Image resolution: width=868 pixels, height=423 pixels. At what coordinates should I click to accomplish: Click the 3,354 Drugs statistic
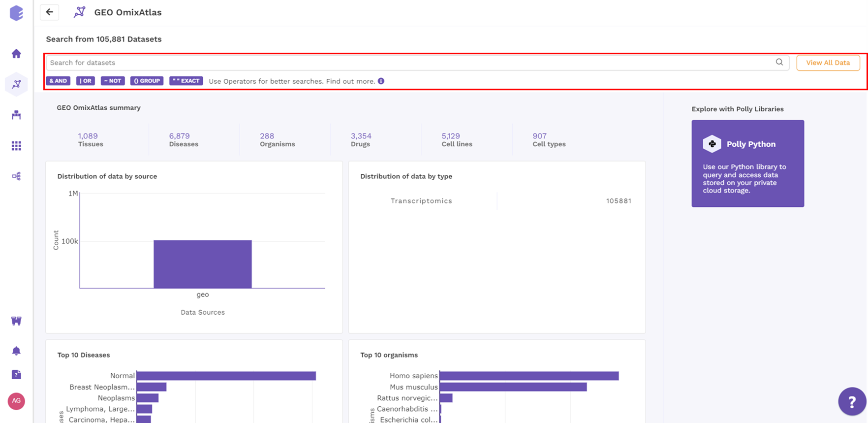(361, 140)
